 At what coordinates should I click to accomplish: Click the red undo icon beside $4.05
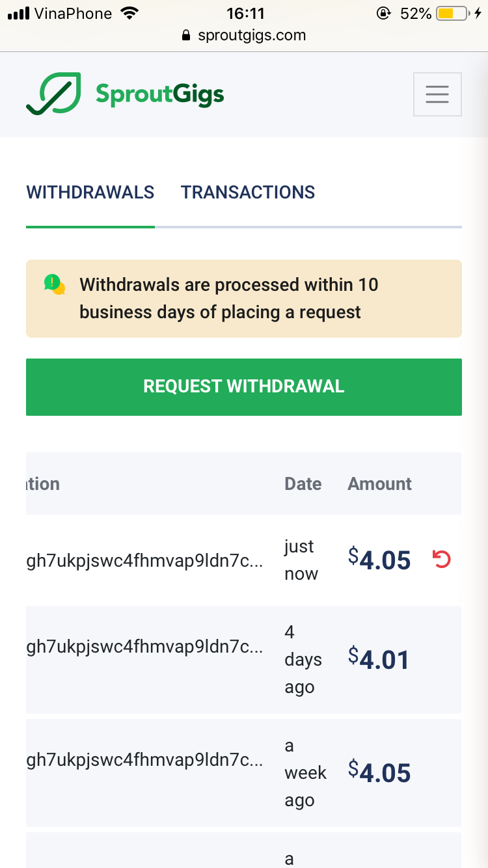[x=442, y=559]
